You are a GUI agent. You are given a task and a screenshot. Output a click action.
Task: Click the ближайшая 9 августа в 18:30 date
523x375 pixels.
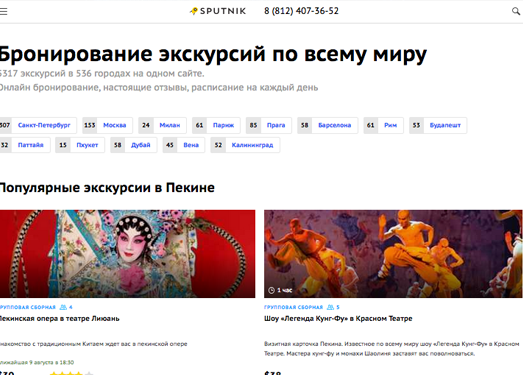(37, 362)
